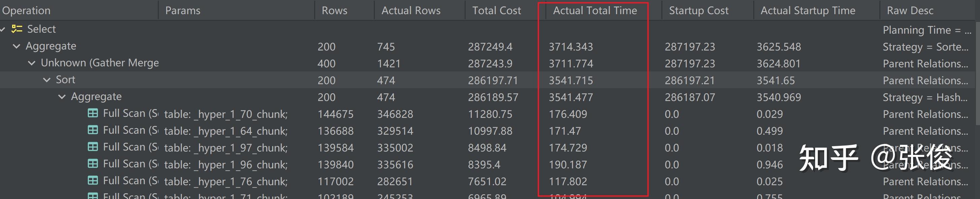
Task: Click the 'Strategy = Sorte...' raw desc cell
Action: (x=925, y=47)
